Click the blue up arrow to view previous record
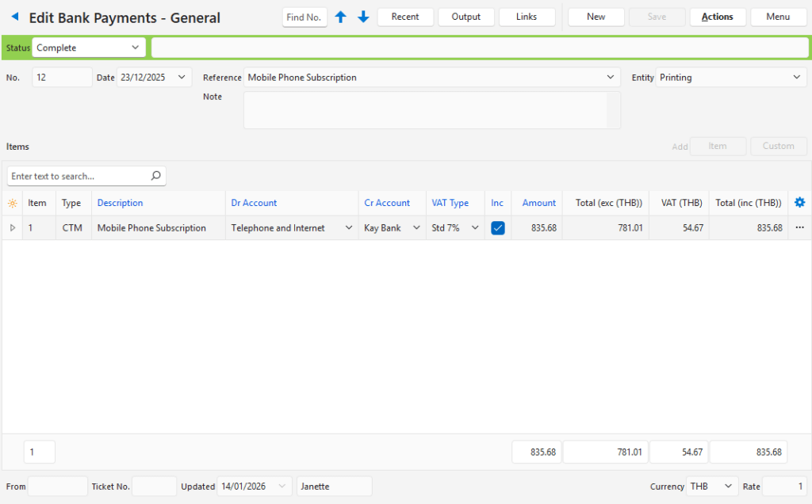This screenshot has height=504, width=812. click(x=341, y=16)
